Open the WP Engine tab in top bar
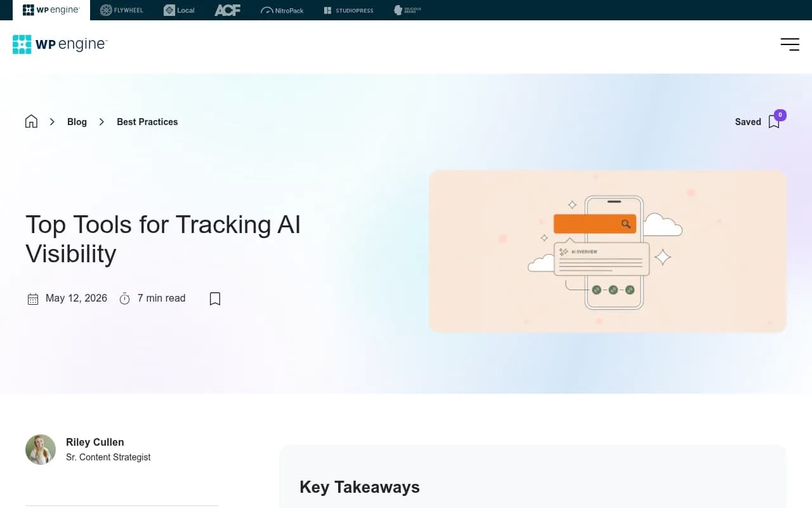812x508 pixels. 51,10
